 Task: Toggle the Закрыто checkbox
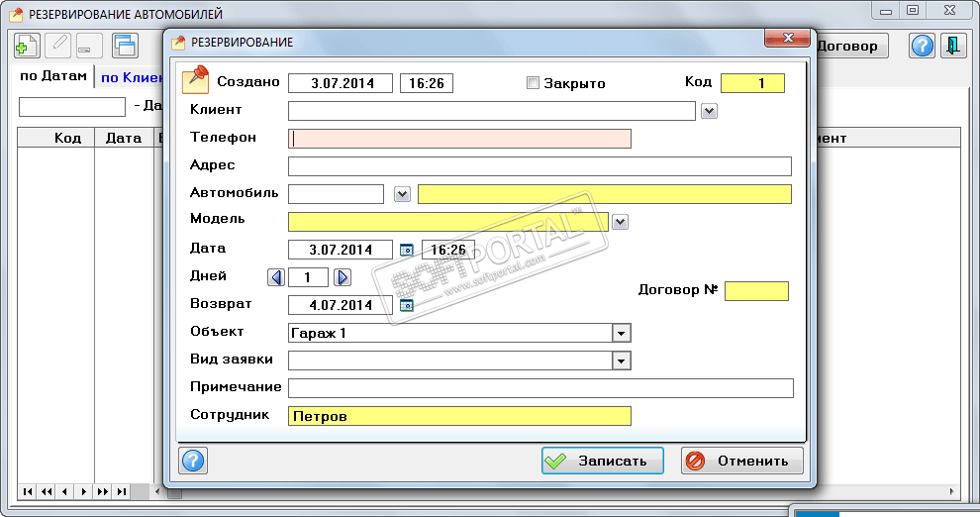[533, 82]
